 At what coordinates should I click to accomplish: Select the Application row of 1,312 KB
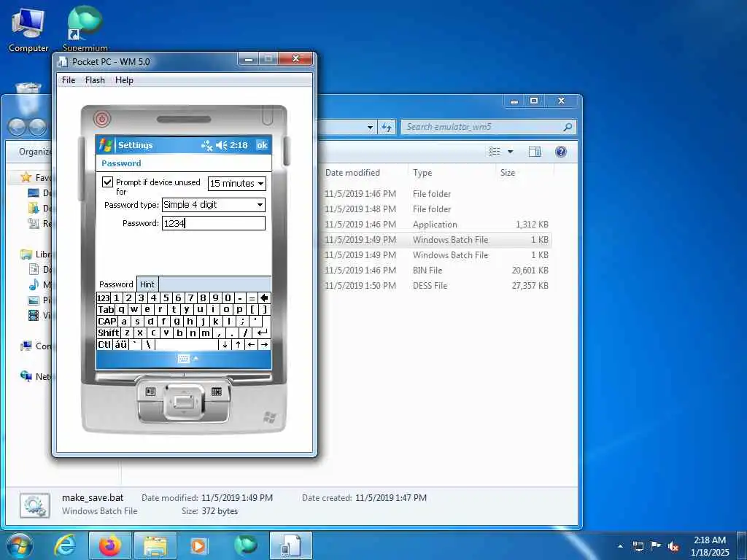436,225
